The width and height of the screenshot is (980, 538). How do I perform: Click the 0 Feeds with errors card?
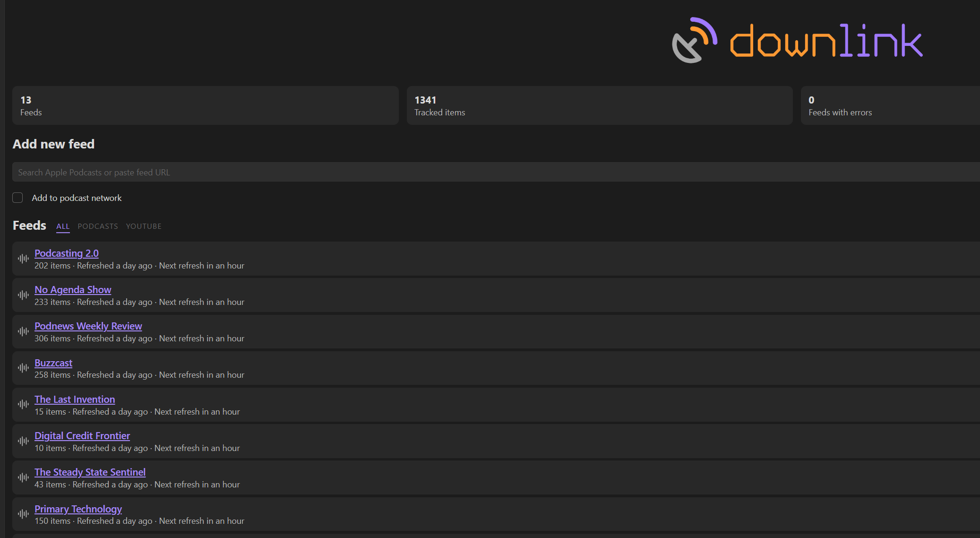[x=890, y=105]
